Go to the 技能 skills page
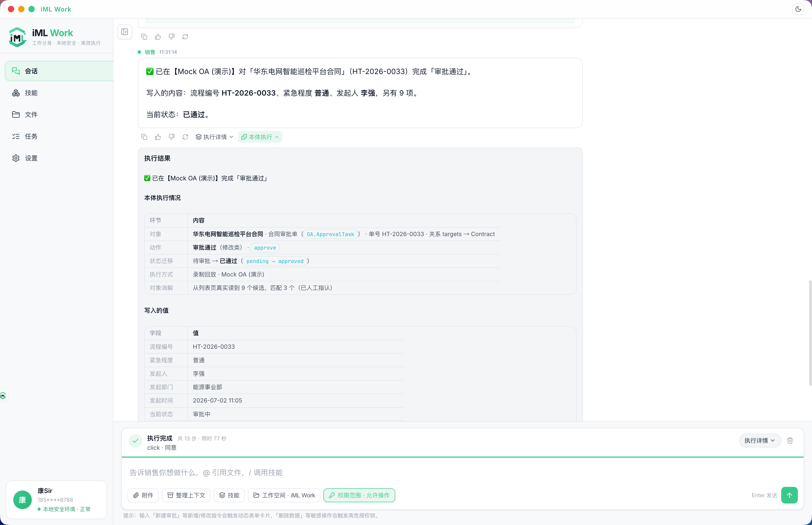The width and height of the screenshot is (812, 525). point(59,93)
